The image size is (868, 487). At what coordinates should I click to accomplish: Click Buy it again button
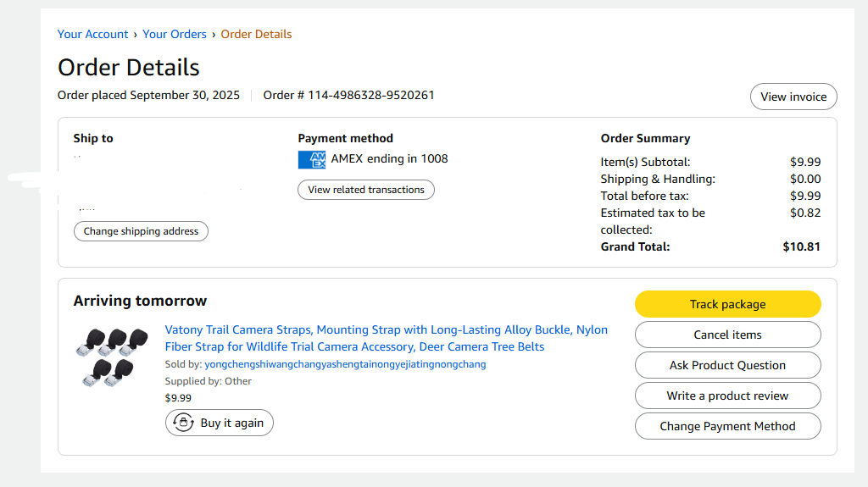220,423
